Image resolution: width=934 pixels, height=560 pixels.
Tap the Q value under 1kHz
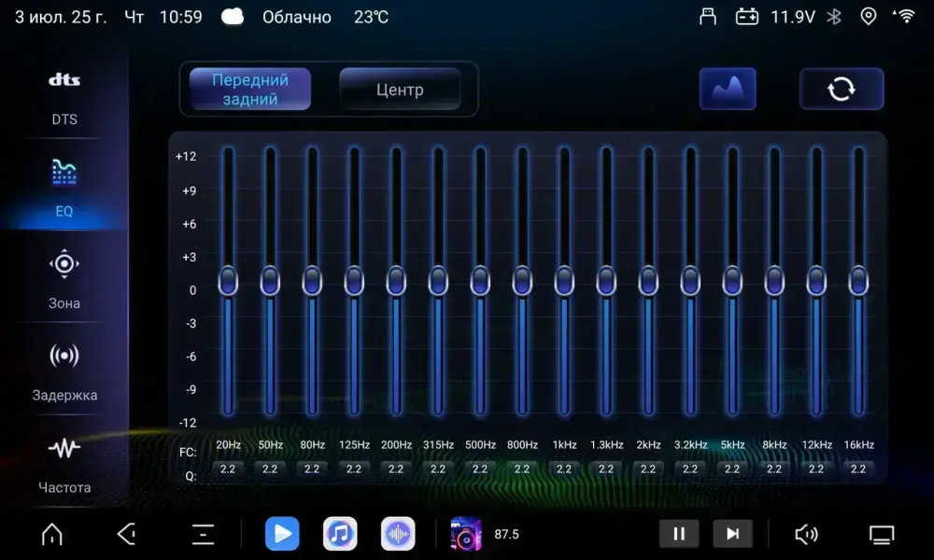(x=563, y=469)
